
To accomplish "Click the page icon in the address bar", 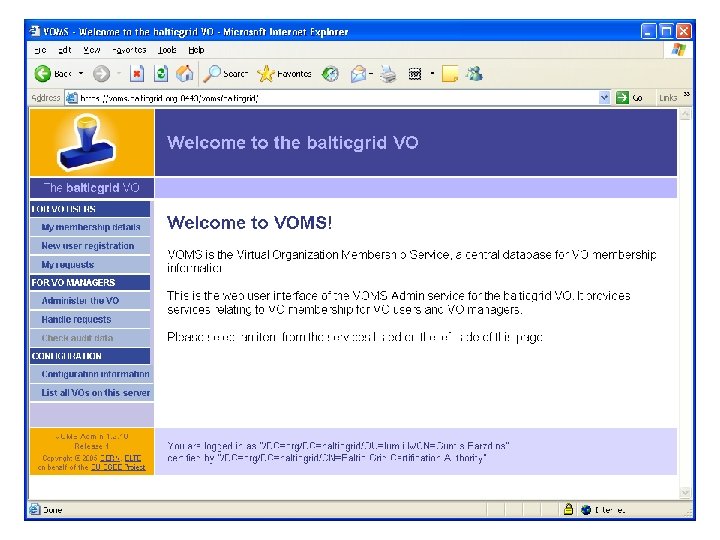I will point(72,97).
